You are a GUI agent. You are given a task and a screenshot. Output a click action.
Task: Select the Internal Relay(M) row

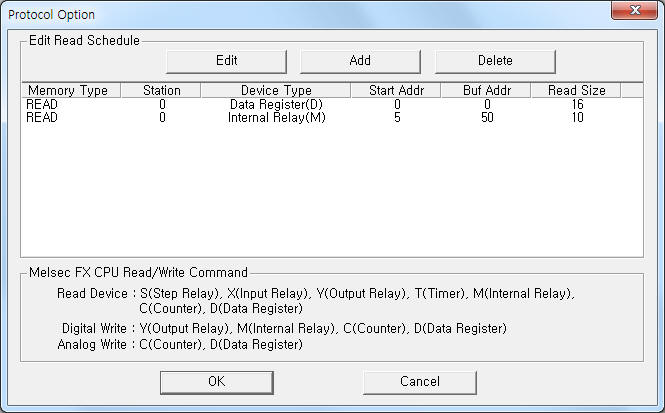pos(275,117)
